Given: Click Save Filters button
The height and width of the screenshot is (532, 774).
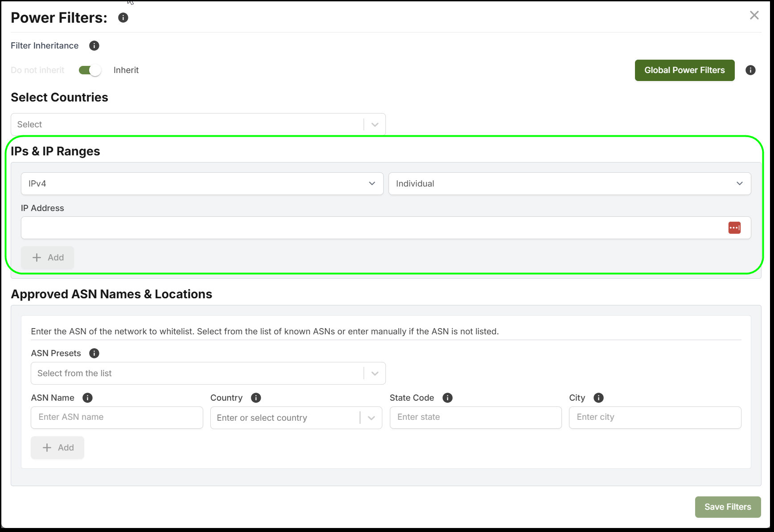Looking at the screenshot, I should click(727, 507).
